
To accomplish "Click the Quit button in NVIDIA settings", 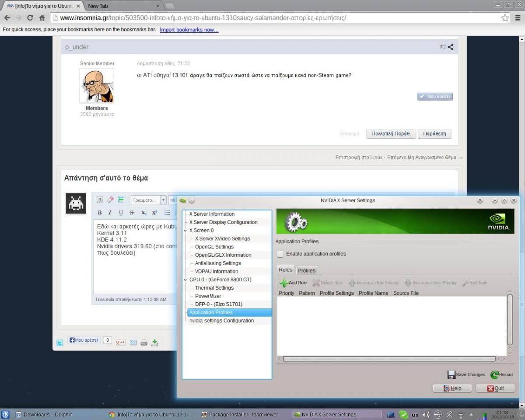I will coord(495,388).
